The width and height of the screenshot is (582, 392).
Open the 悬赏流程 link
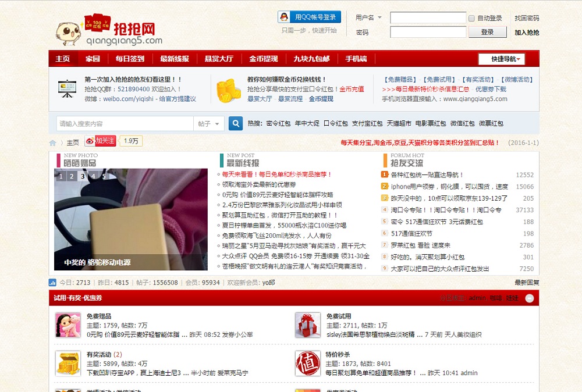click(290, 99)
